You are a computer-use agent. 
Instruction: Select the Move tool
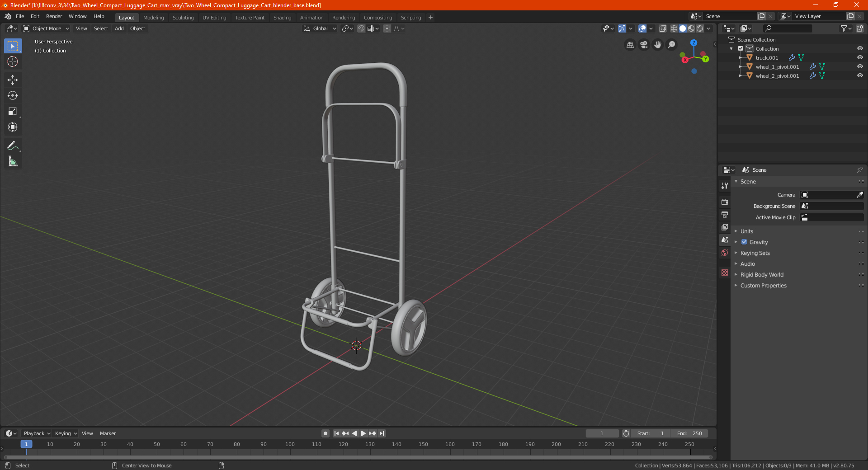pos(13,80)
